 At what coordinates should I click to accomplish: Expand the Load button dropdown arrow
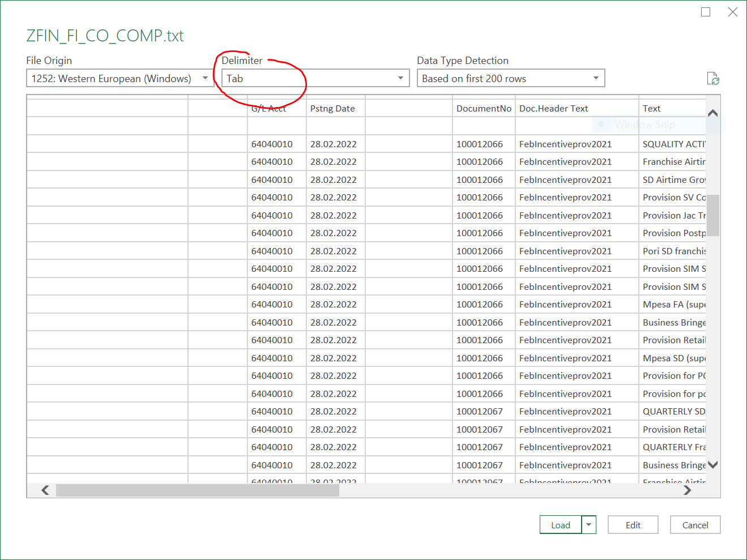click(589, 525)
